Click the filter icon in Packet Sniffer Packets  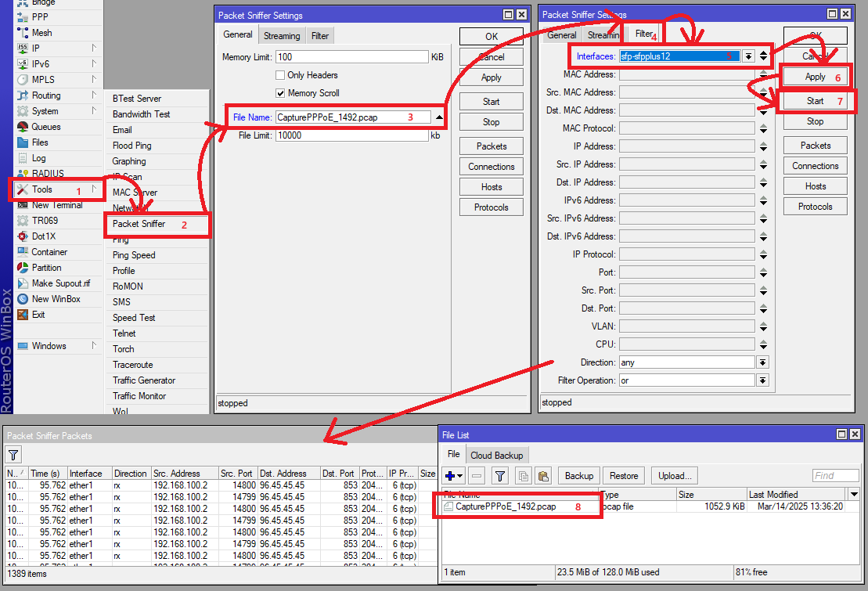[x=13, y=456]
